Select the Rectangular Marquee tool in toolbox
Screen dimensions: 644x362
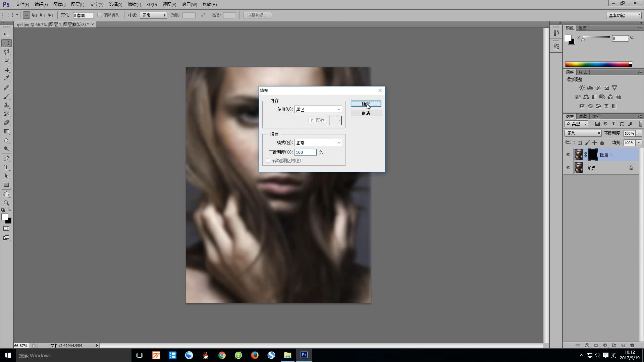[6, 43]
